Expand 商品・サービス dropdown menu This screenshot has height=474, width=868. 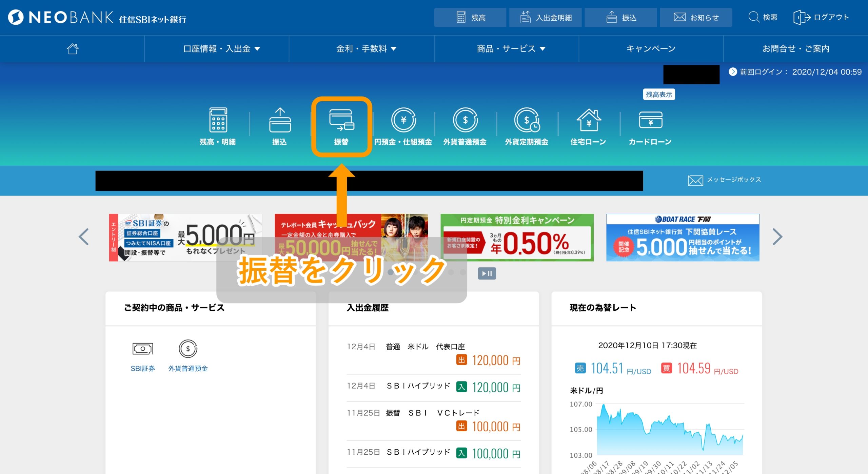[x=511, y=49]
